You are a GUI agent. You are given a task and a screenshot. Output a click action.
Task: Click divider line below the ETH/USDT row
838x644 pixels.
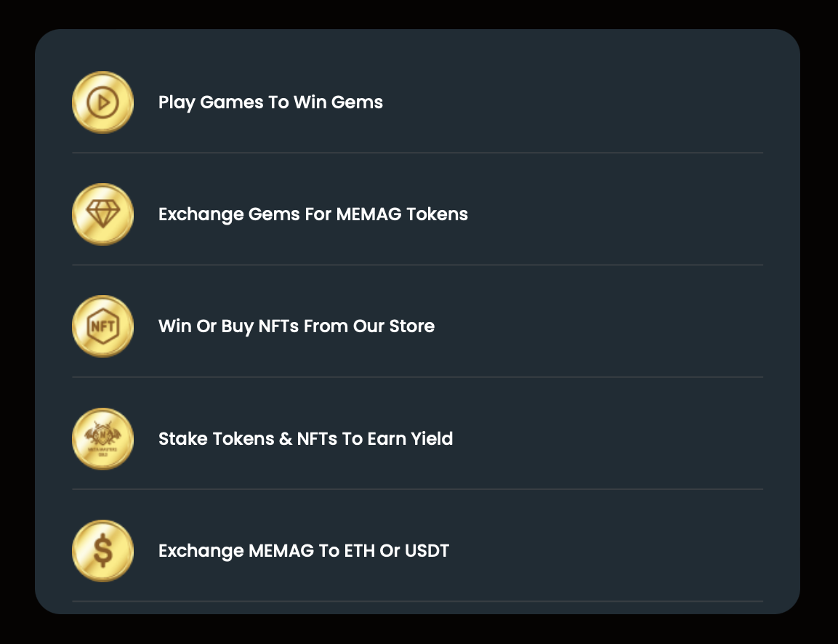(417, 602)
